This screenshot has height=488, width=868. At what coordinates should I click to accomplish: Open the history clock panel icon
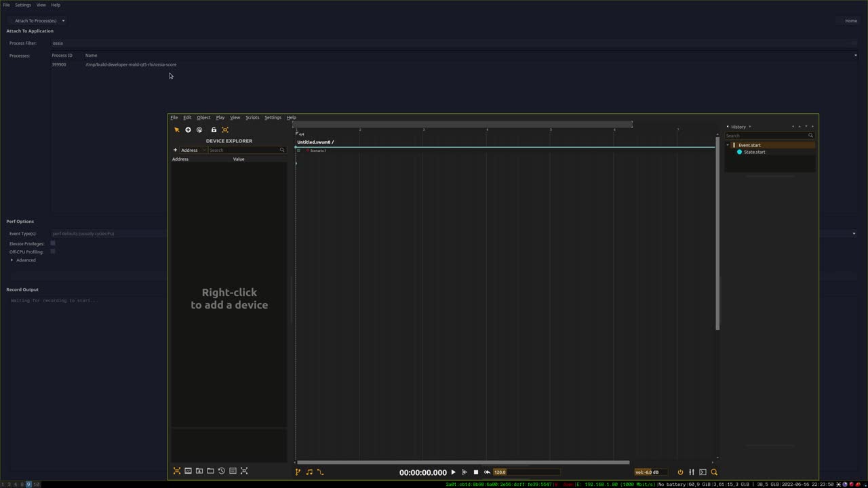click(222, 471)
